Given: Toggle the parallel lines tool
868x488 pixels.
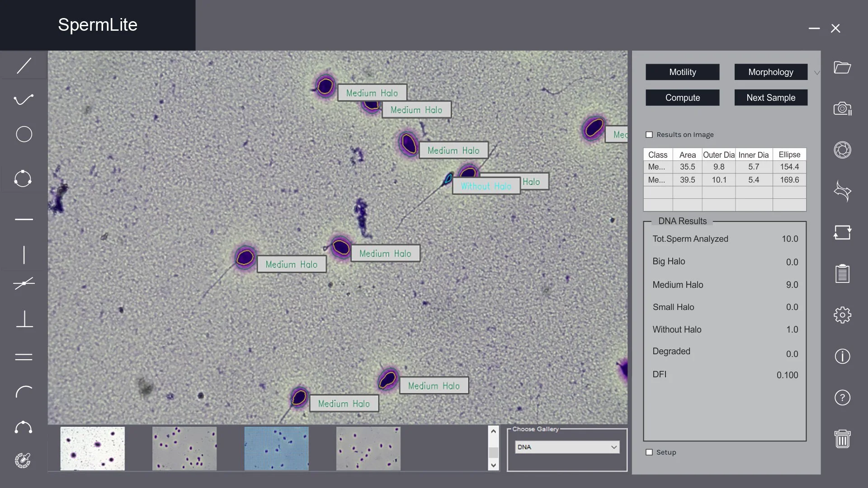Looking at the screenshot, I should pyautogui.click(x=24, y=357).
